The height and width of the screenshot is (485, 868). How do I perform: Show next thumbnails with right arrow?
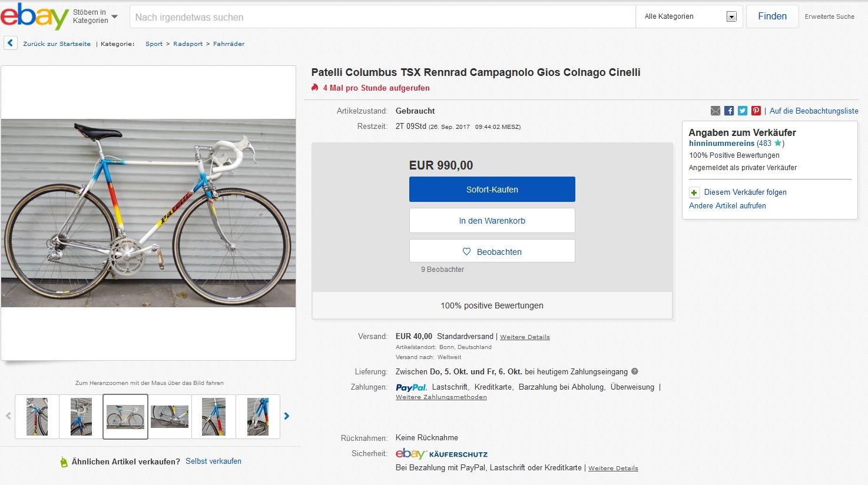[x=287, y=416]
